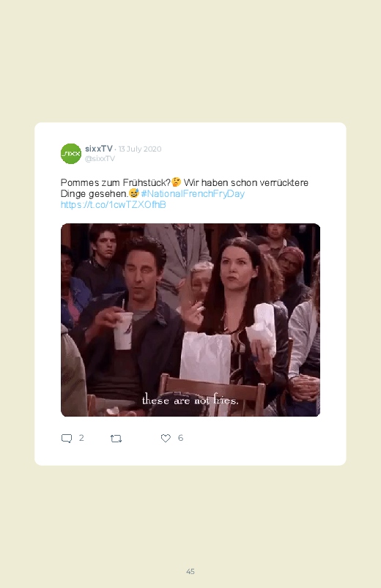
Task: Click the white paper bag in GIF
Action: pyautogui.click(x=205, y=358)
